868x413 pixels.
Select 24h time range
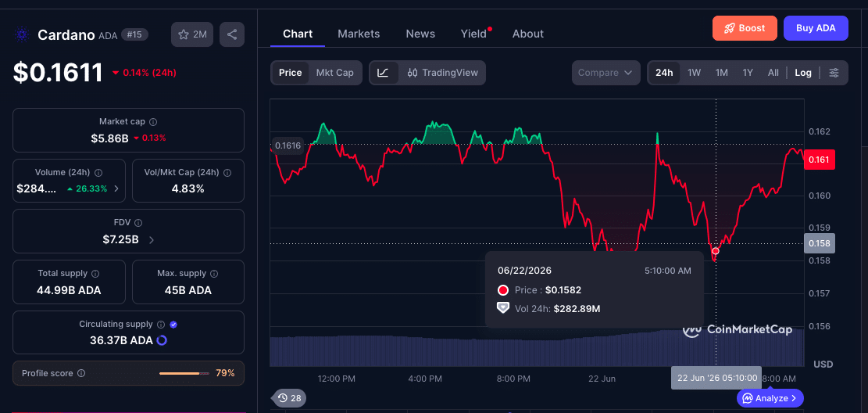point(664,73)
